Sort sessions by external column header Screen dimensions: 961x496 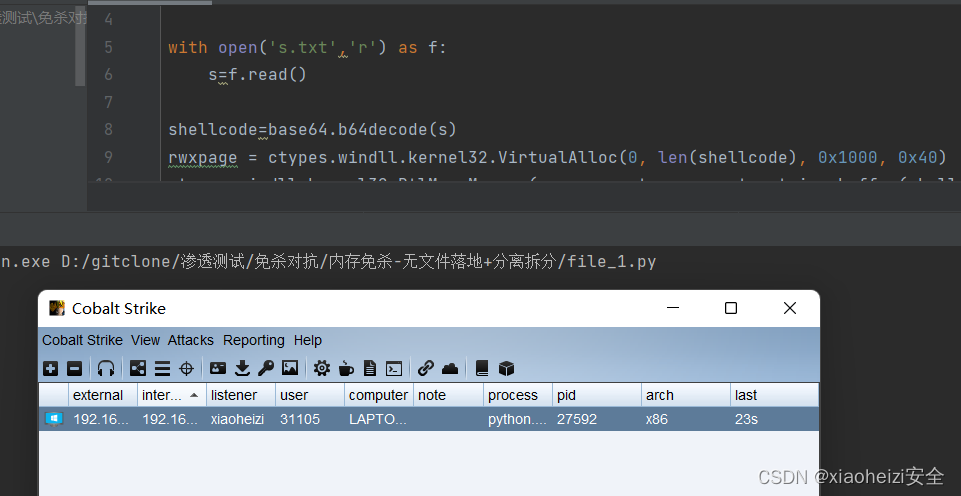click(103, 395)
